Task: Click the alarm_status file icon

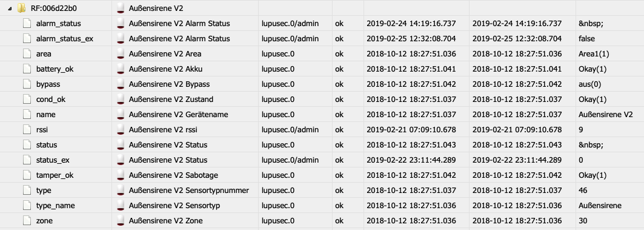Action: click(x=27, y=24)
